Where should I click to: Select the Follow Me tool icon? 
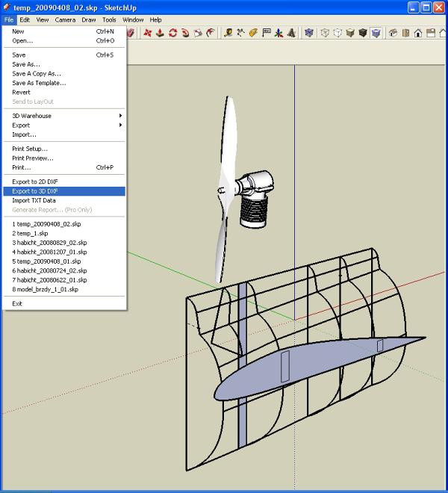185,33
